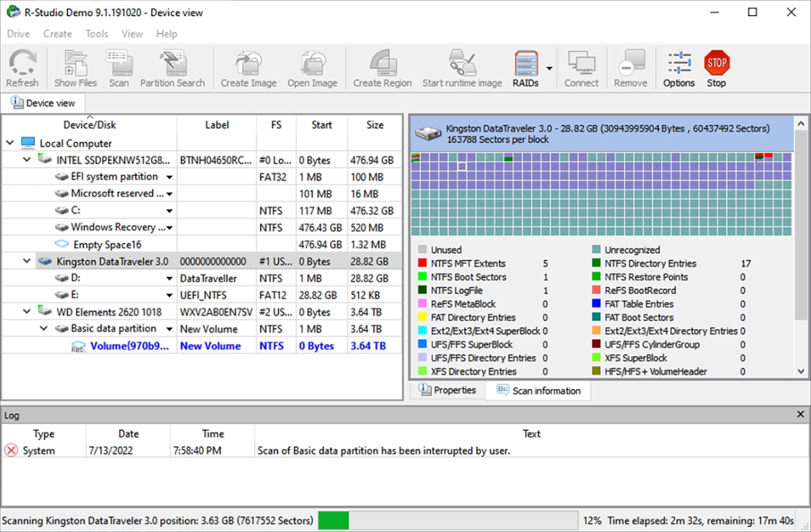811x532 pixels.
Task: Select the Local Computer icon
Action: [28, 143]
